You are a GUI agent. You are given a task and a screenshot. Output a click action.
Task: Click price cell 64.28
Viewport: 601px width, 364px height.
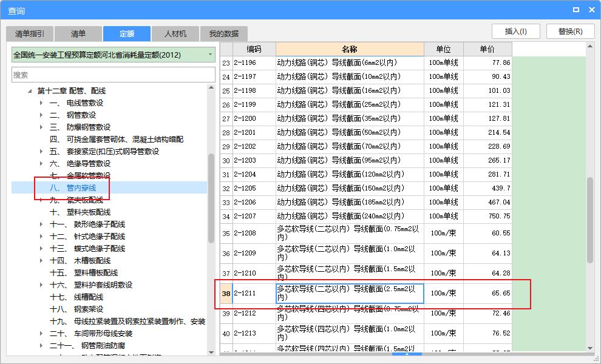tap(487, 273)
